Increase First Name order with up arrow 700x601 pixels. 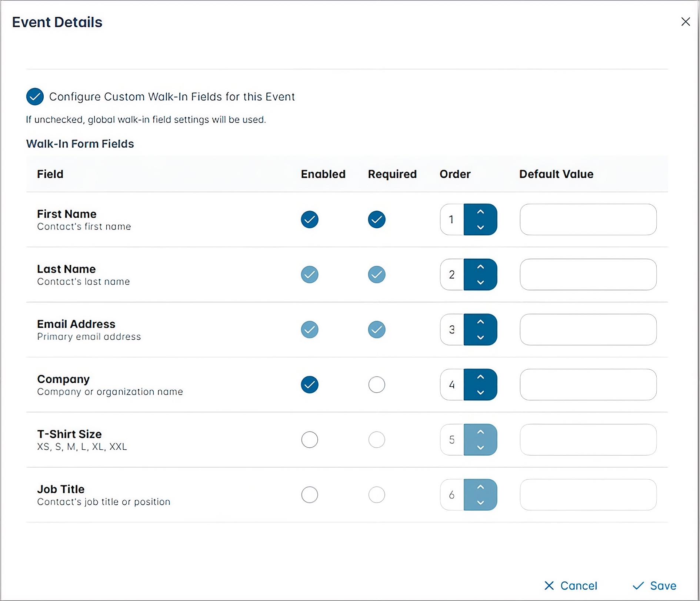point(480,212)
